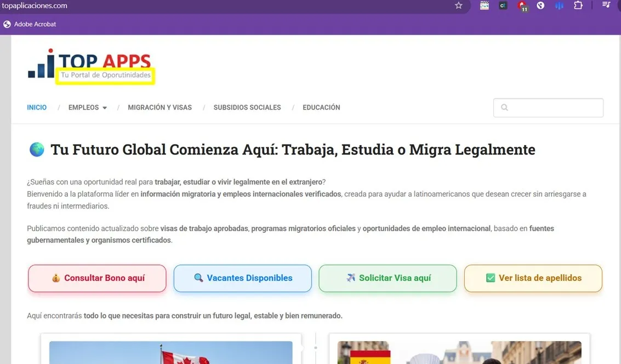Click the site search input field
Viewport: 621px width, 364px height.
click(554, 108)
